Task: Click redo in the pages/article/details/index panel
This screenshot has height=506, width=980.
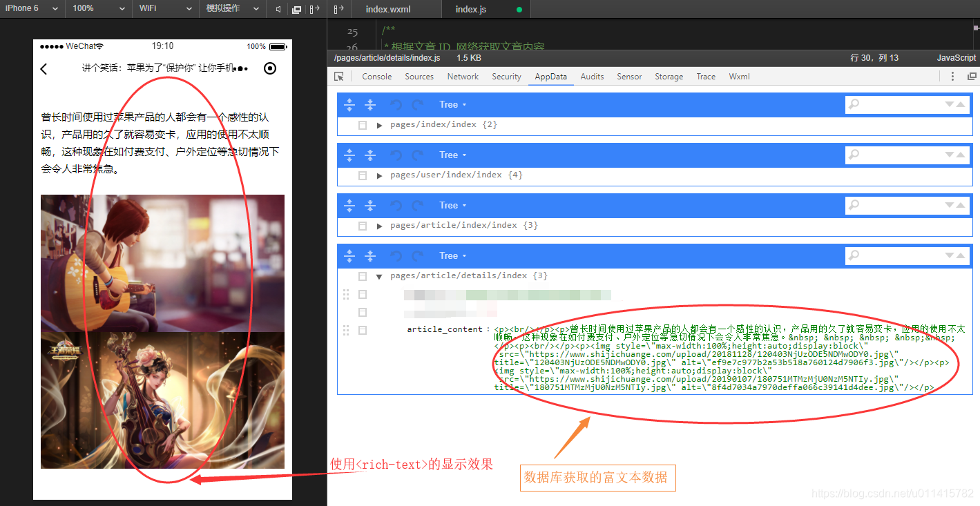Action: point(417,256)
